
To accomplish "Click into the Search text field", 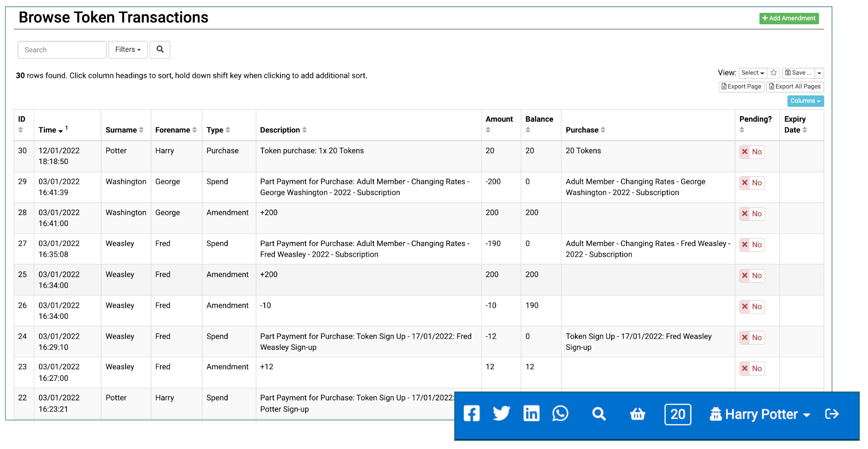I will click(62, 50).
